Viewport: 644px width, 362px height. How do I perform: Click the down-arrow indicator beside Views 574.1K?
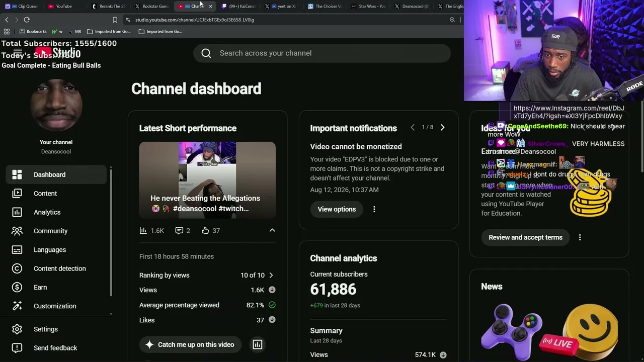(443, 355)
